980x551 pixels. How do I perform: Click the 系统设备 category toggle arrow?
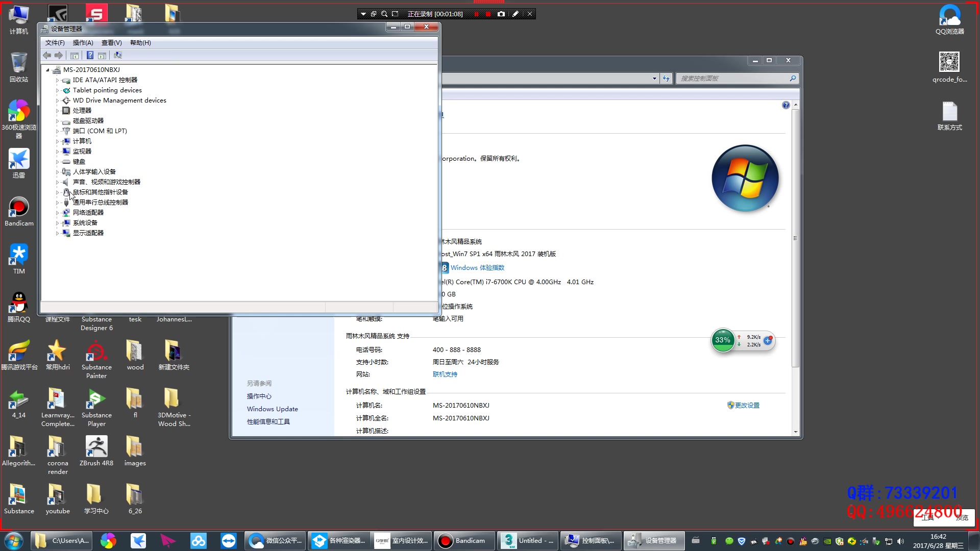click(x=57, y=222)
